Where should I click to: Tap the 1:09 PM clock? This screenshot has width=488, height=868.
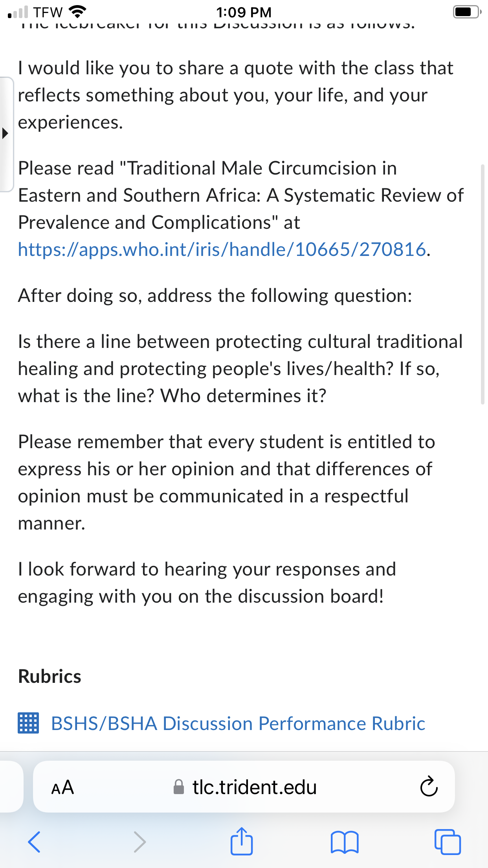pyautogui.click(x=244, y=12)
